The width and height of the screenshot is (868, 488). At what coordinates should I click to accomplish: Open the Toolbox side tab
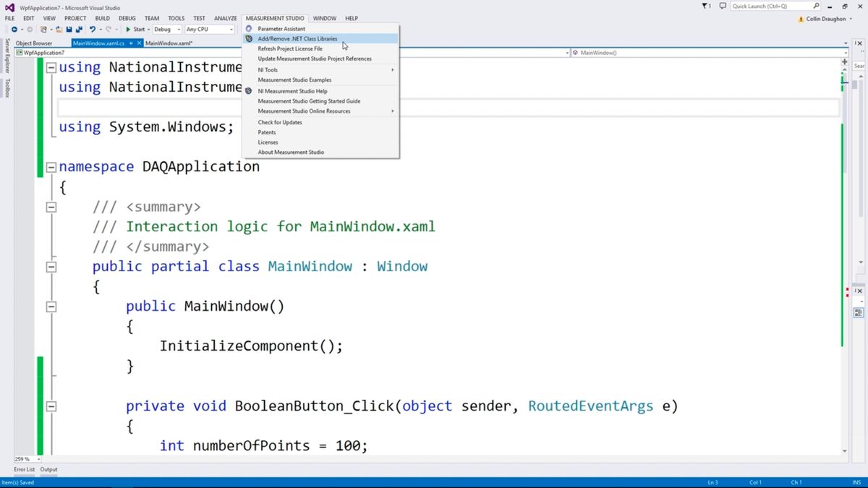pyautogui.click(x=7, y=87)
